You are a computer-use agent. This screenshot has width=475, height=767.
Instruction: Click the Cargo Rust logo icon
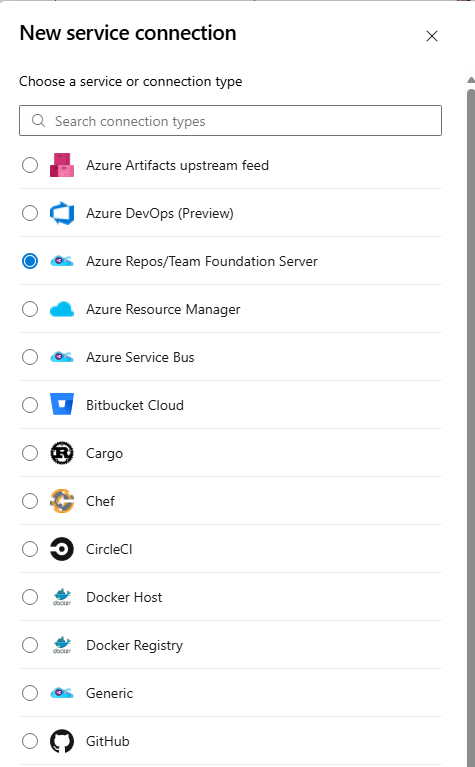62,453
